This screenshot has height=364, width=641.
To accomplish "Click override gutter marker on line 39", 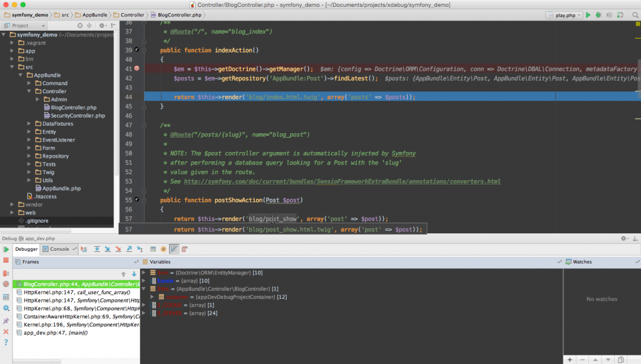I will pos(136,50).
